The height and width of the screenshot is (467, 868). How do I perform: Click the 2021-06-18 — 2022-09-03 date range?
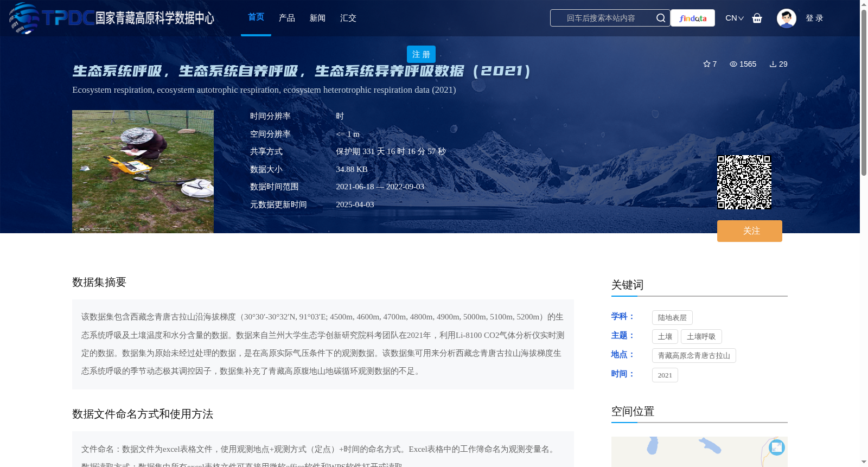(x=380, y=187)
